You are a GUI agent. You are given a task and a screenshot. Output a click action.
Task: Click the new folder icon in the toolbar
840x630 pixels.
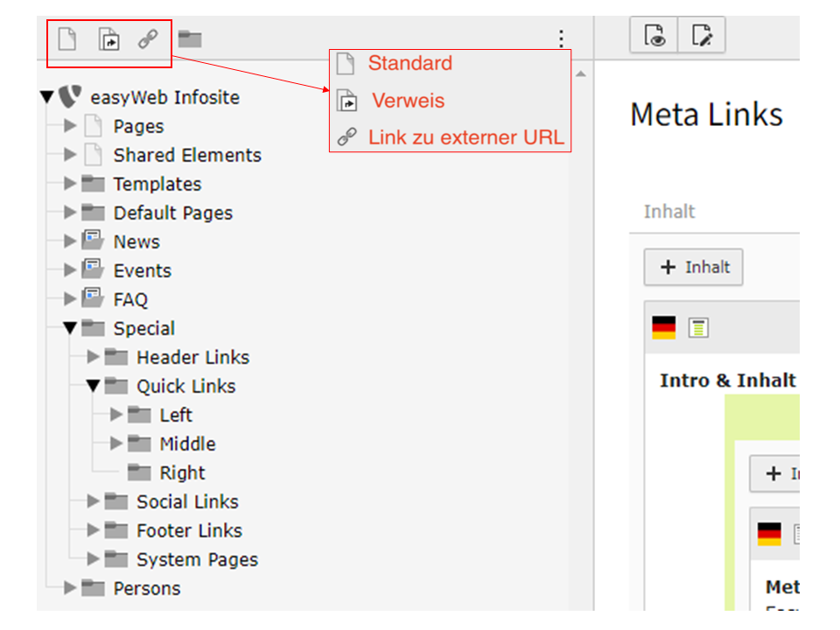click(x=189, y=38)
